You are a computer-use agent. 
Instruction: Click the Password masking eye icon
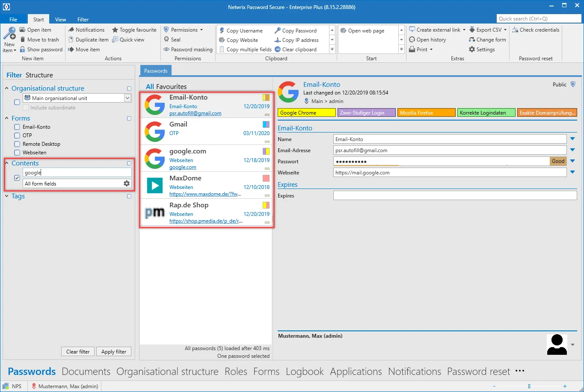click(x=166, y=49)
